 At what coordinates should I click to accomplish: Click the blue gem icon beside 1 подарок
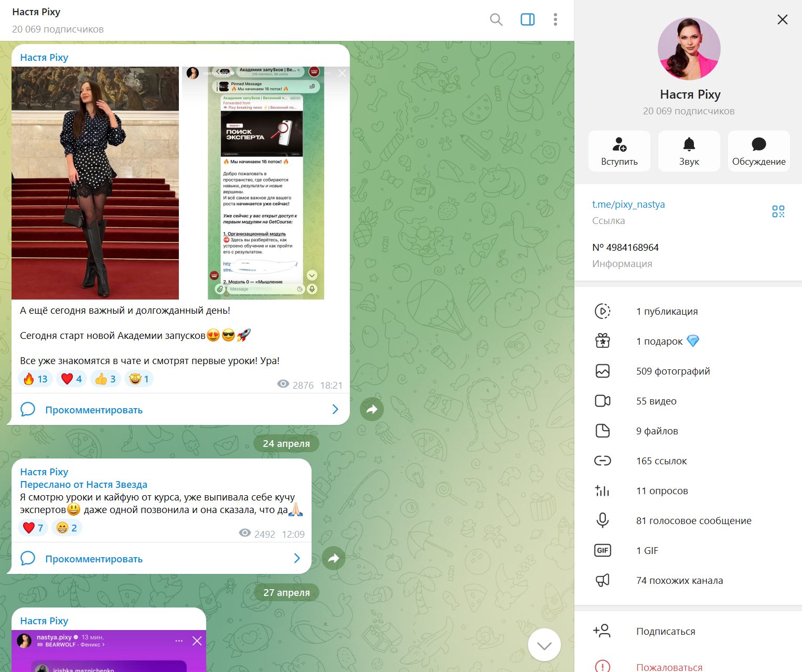693,341
